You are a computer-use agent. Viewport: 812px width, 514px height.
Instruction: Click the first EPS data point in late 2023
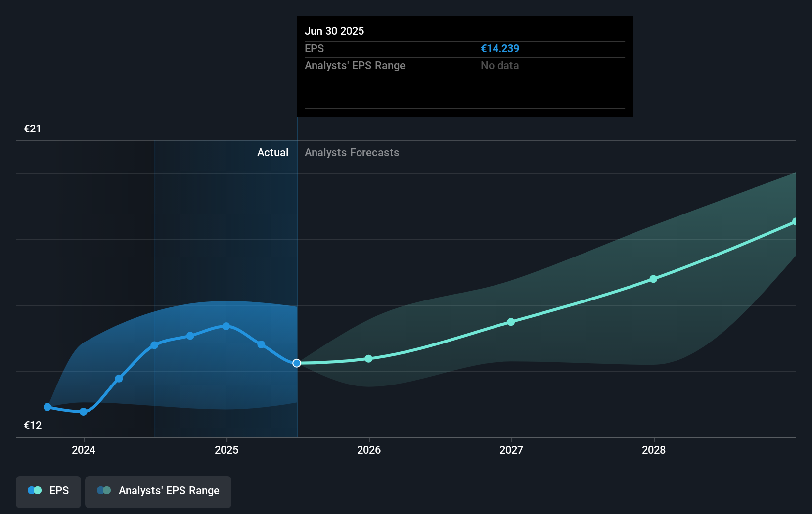(47, 407)
